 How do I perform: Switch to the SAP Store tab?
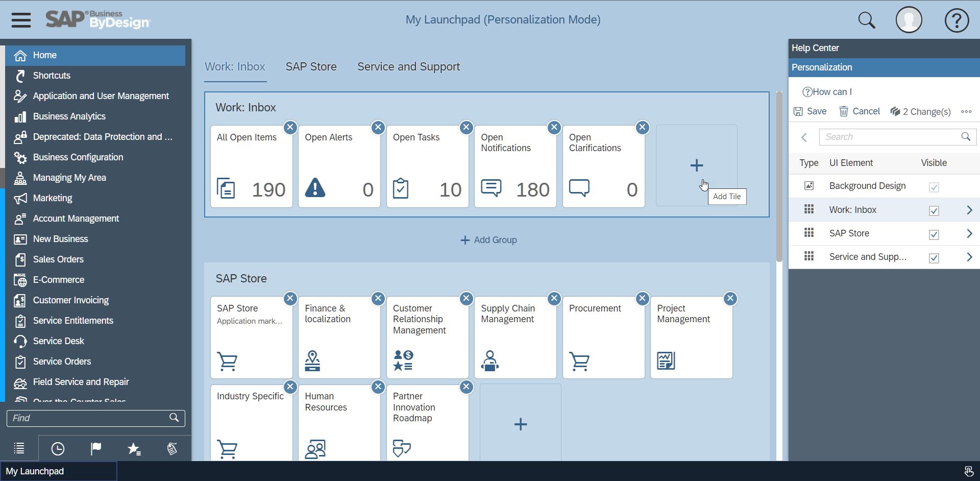[311, 67]
